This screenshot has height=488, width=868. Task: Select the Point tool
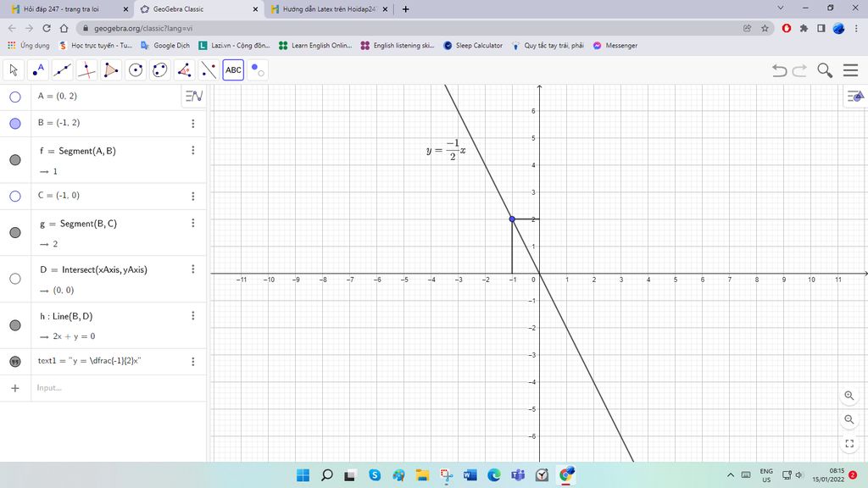click(37, 70)
